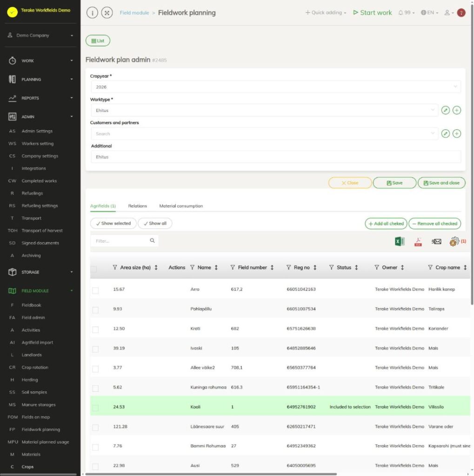This screenshot has height=476, width=474.
Task: Filter by Area size column funnel
Action: 115,267
